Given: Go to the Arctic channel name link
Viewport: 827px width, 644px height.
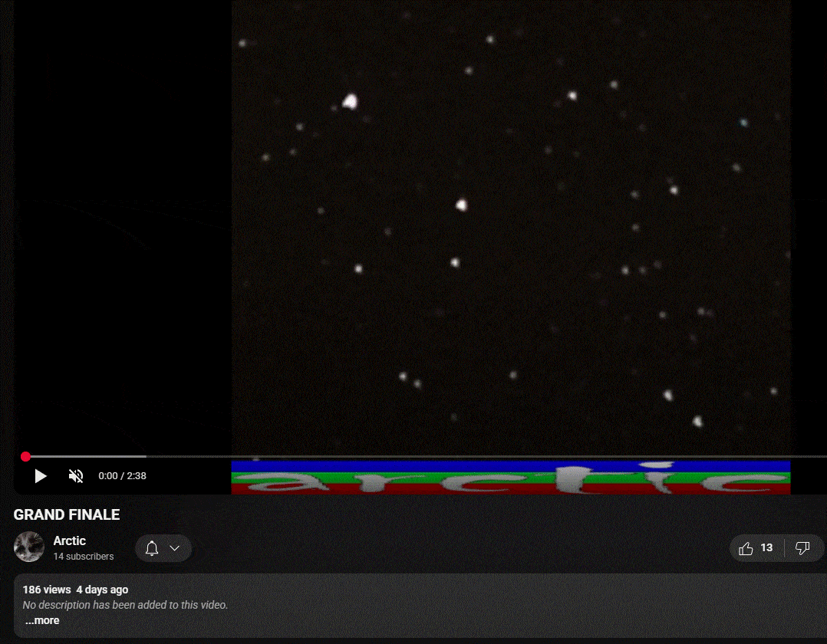Looking at the screenshot, I should click(69, 540).
